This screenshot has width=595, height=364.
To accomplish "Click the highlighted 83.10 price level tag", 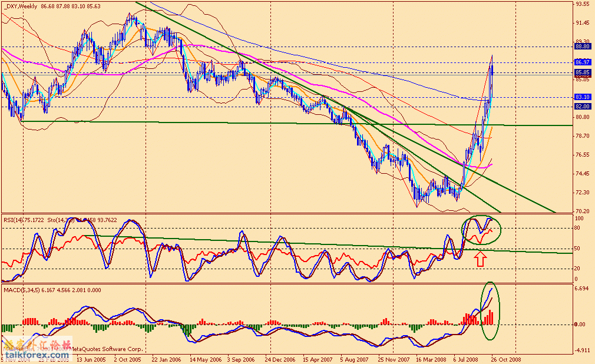I will point(583,97).
